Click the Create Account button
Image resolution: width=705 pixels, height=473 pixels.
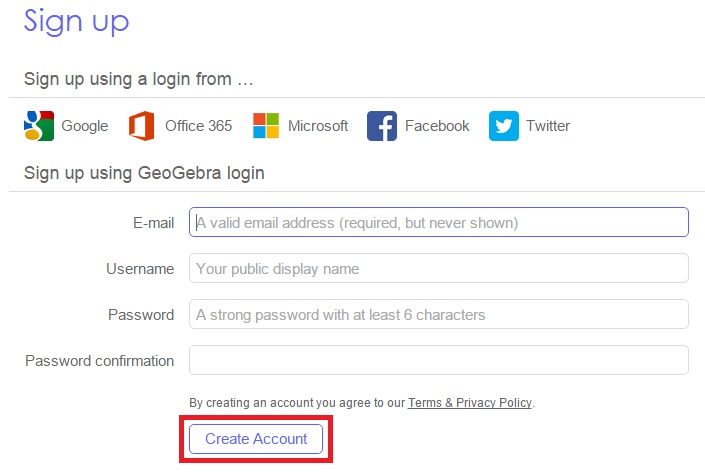coord(256,439)
